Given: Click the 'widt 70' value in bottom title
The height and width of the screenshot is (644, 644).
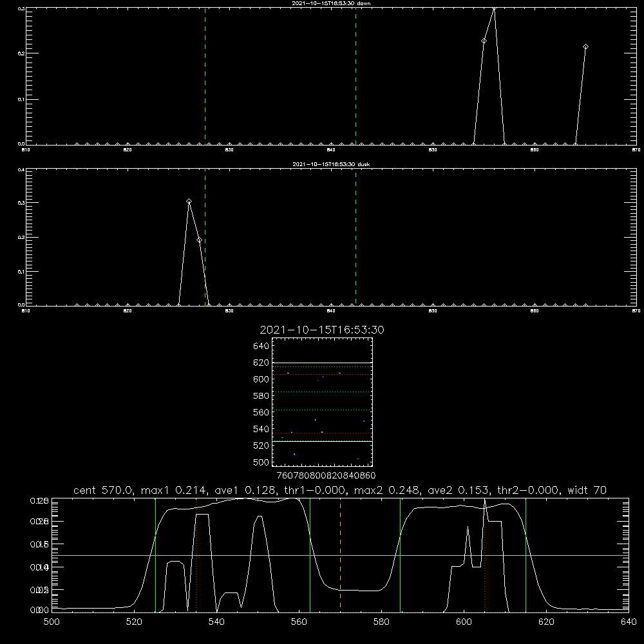Looking at the screenshot, I should (587, 490).
